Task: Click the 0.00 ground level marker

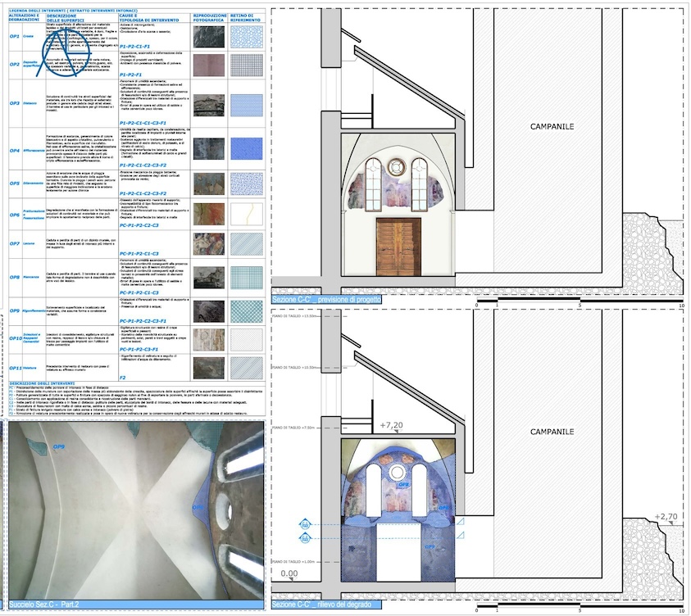Action: pyautogui.click(x=286, y=575)
